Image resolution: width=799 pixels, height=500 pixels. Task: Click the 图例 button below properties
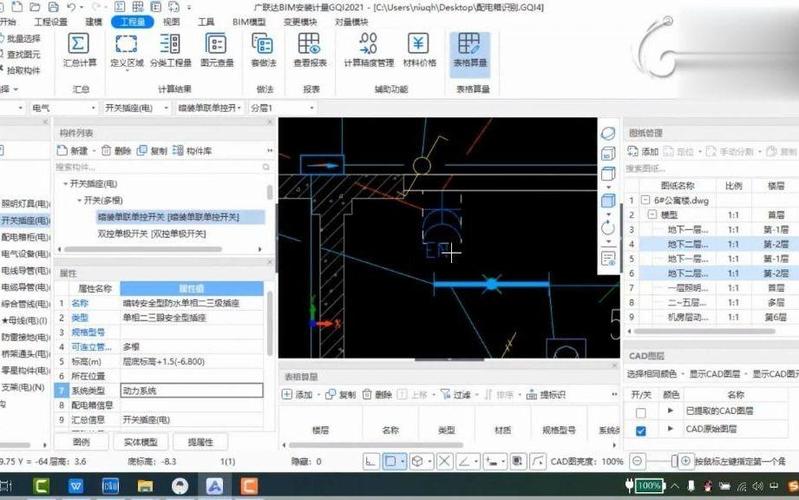(82, 442)
